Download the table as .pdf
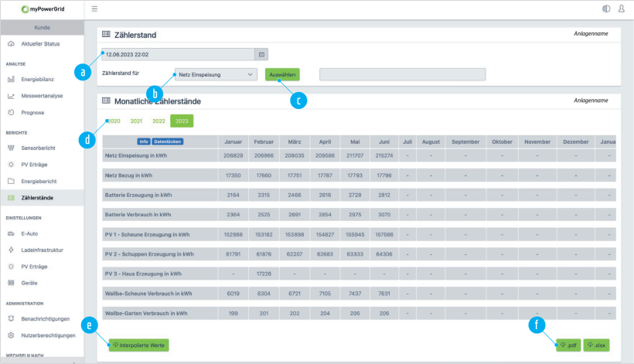 (x=568, y=345)
